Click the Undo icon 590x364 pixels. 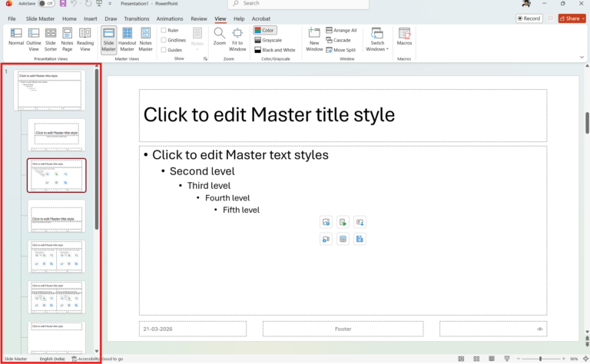(x=74, y=3)
